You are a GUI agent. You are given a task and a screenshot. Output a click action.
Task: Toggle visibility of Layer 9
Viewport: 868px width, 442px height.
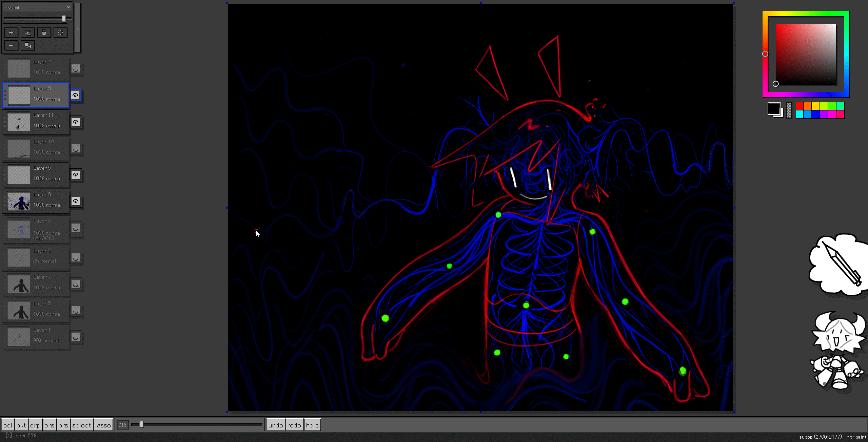[76, 175]
